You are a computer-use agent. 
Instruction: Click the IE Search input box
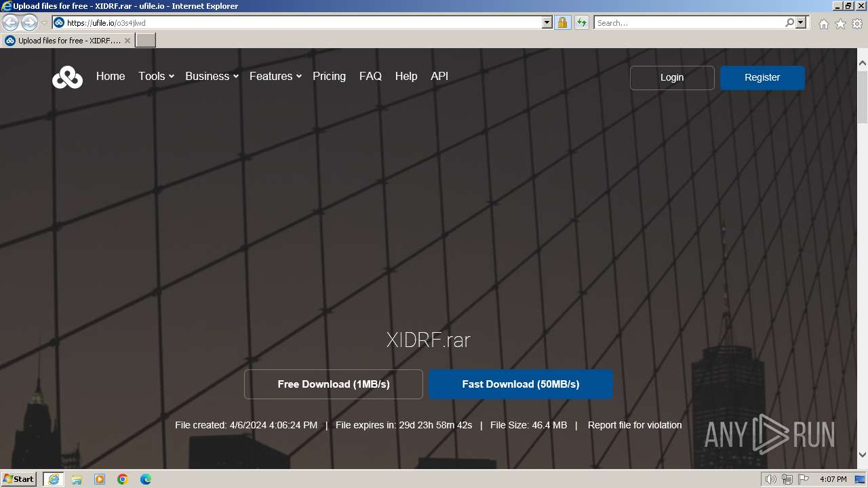[x=689, y=22]
